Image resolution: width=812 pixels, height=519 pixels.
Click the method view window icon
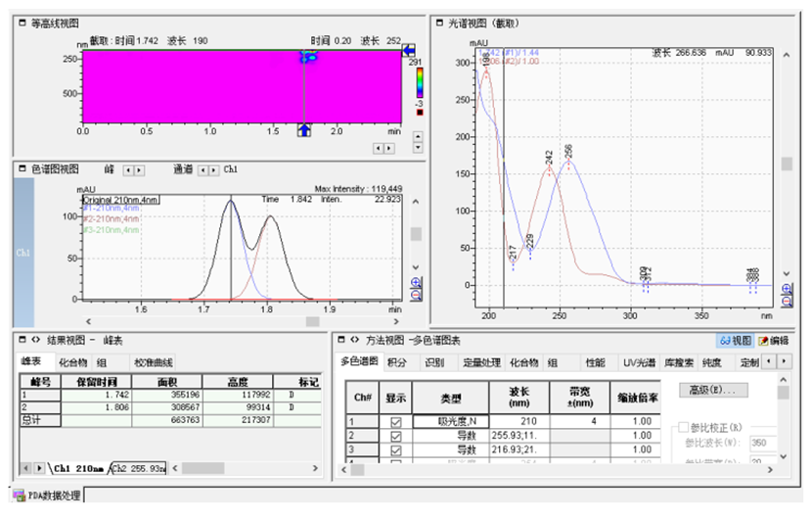point(340,340)
